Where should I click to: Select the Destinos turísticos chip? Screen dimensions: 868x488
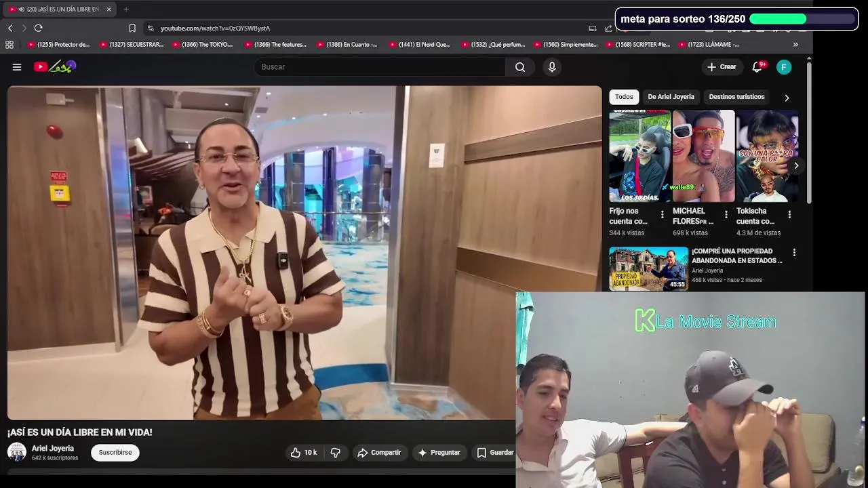(x=736, y=97)
